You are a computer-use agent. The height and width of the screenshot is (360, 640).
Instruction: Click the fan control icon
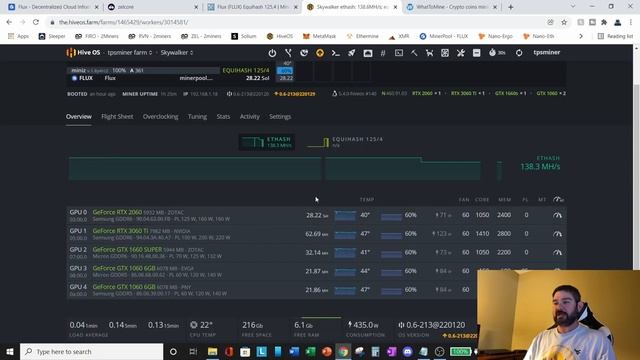click(x=445, y=53)
